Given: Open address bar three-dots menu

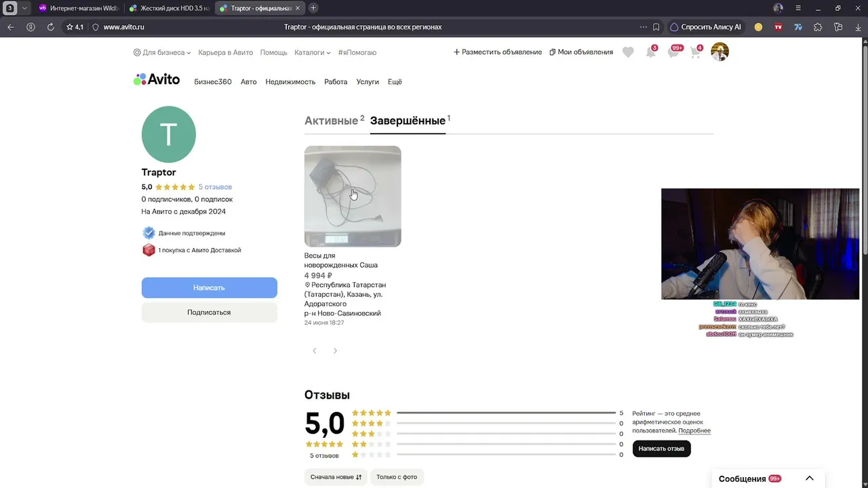Looking at the screenshot, I should click(x=643, y=27).
